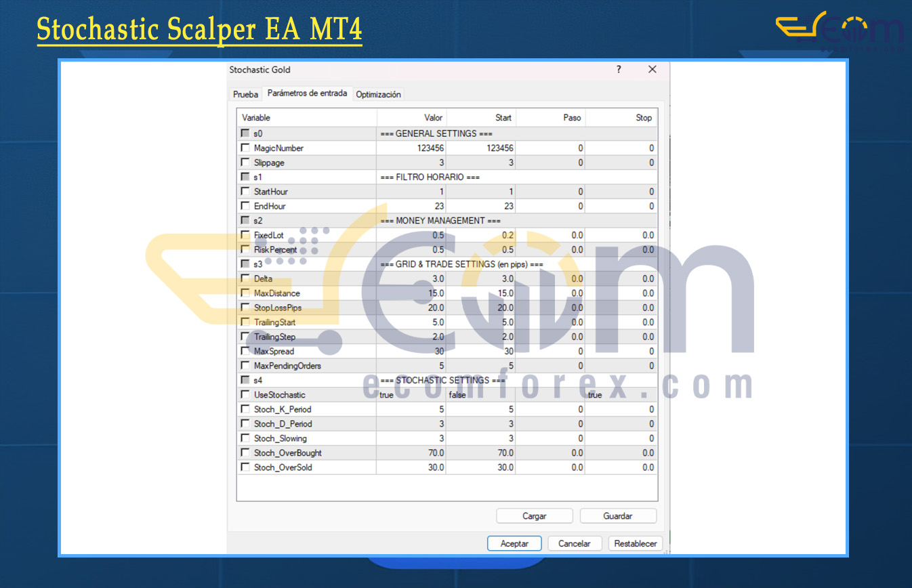Viewport: 912px width, 588px height.
Task: Save settings with the Guardar button
Action: [618, 516]
